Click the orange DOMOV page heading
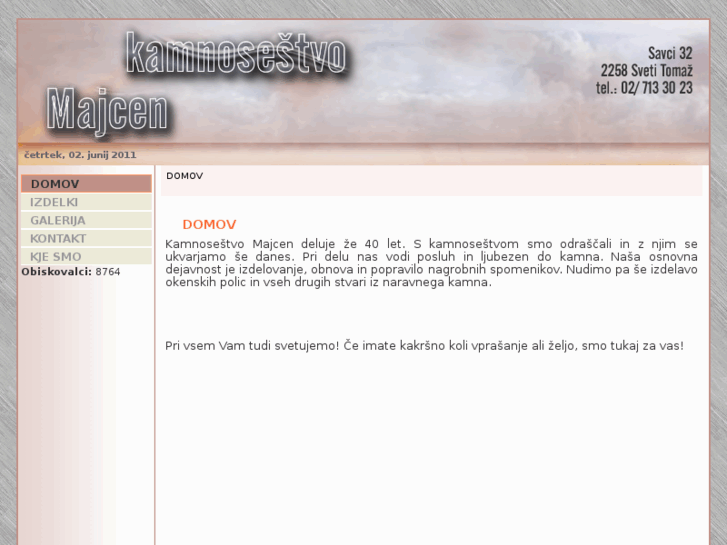The image size is (727, 545). pyautogui.click(x=210, y=224)
